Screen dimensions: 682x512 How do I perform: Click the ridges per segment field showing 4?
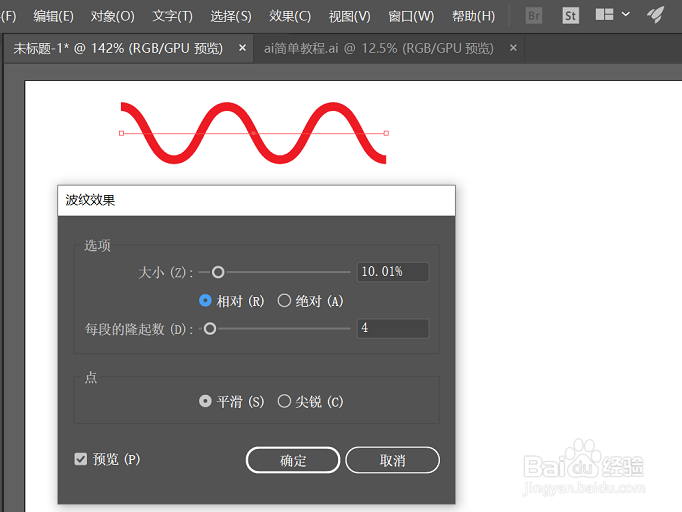point(393,328)
